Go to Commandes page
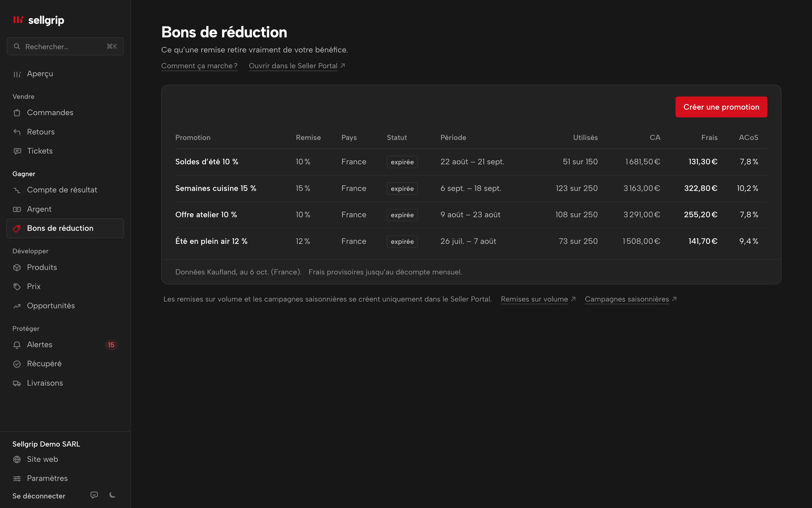This screenshot has width=812, height=508. pyautogui.click(x=65, y=113)
